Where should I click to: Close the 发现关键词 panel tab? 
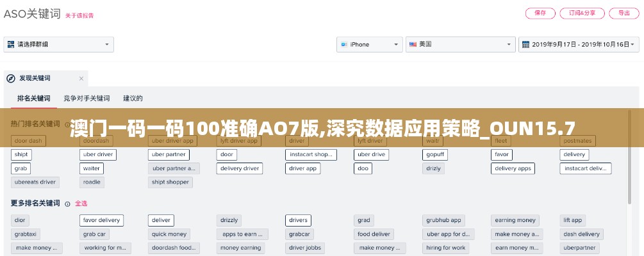tap(81, 78)
